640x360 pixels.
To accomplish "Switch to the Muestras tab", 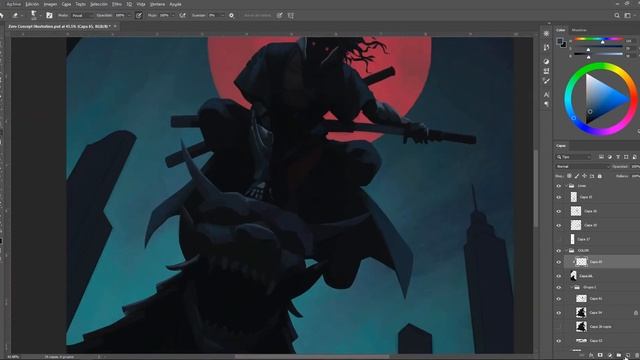I will click(x=579, y=30).
